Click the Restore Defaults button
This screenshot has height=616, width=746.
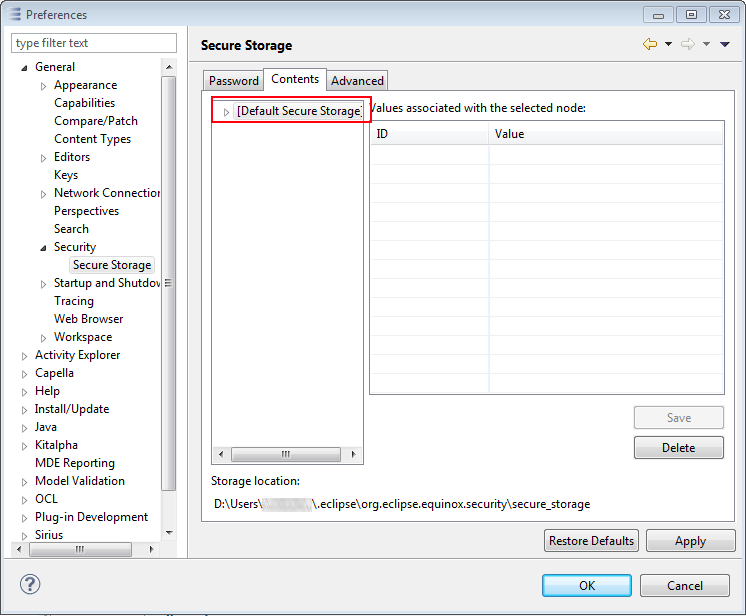pyautogui.click(x=591, y=541)
